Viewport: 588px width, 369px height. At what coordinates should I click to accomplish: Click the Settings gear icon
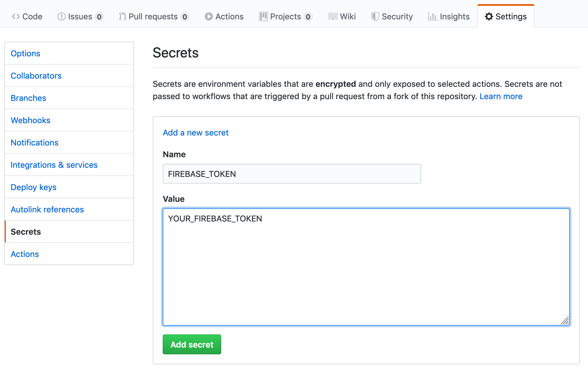pos(489,16)
